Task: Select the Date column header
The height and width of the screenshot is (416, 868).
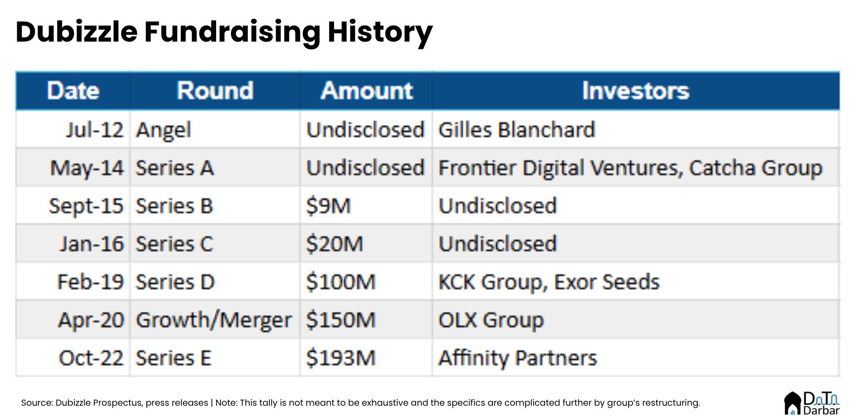Action: (73, 91)
